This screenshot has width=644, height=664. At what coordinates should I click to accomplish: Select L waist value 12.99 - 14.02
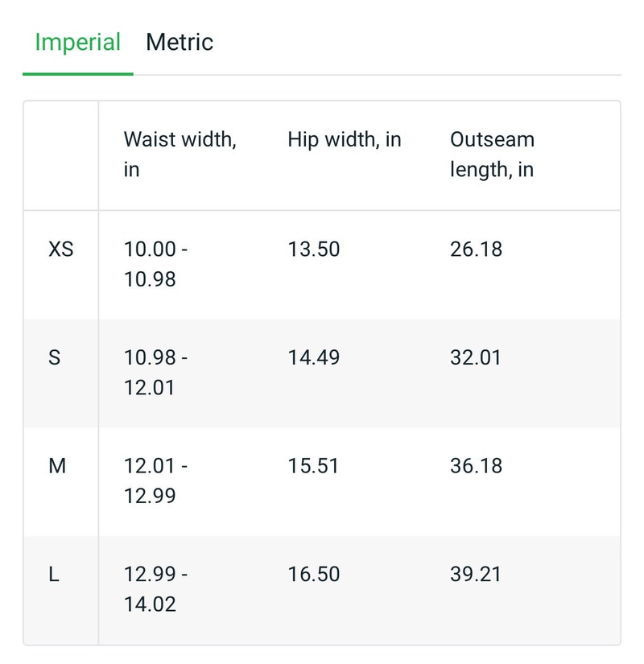pos(156,589)
